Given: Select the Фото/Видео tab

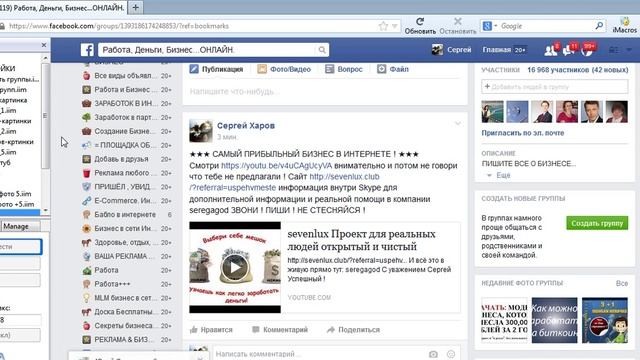Looking at the screenshot, I should coord(284,69).
